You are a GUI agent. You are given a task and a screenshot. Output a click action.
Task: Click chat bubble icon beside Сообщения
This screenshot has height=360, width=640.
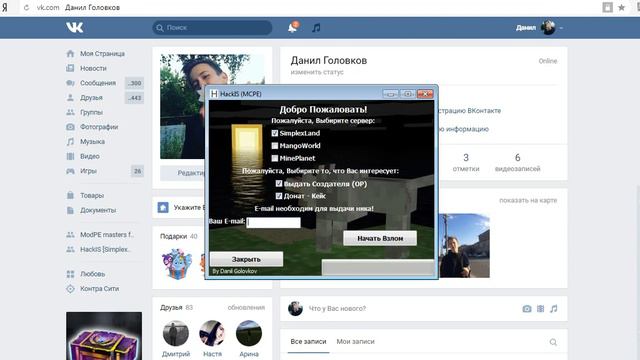coord(70,83)
